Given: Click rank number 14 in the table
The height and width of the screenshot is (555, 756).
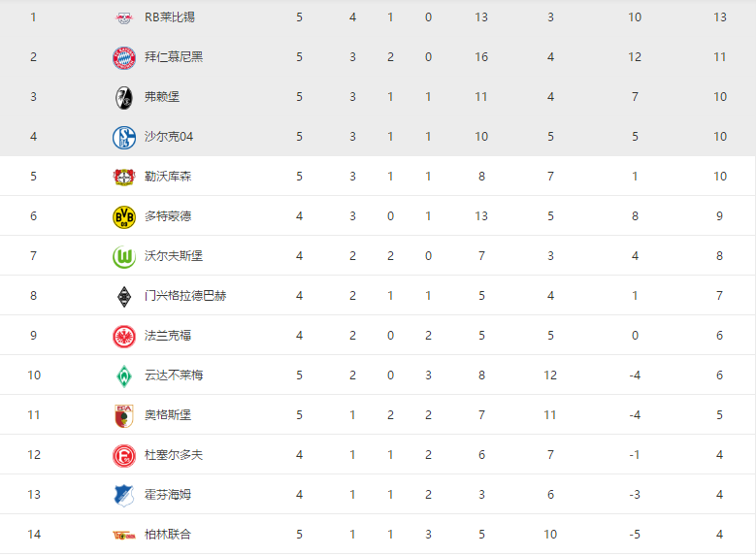Looking at the screenshot, I should pos(34,535).
